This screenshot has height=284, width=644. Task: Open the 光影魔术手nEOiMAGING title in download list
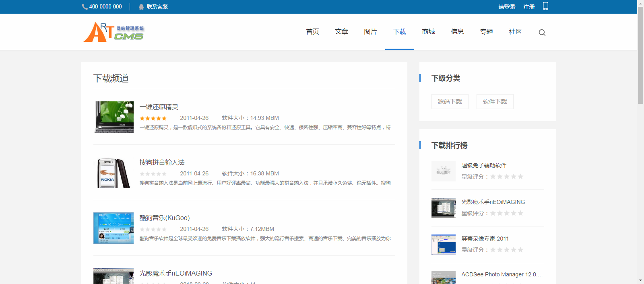(x=176, y=274)
